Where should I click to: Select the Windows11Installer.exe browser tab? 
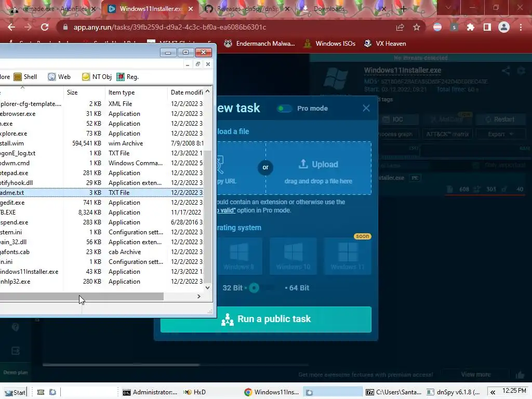(x=151, y=9)
